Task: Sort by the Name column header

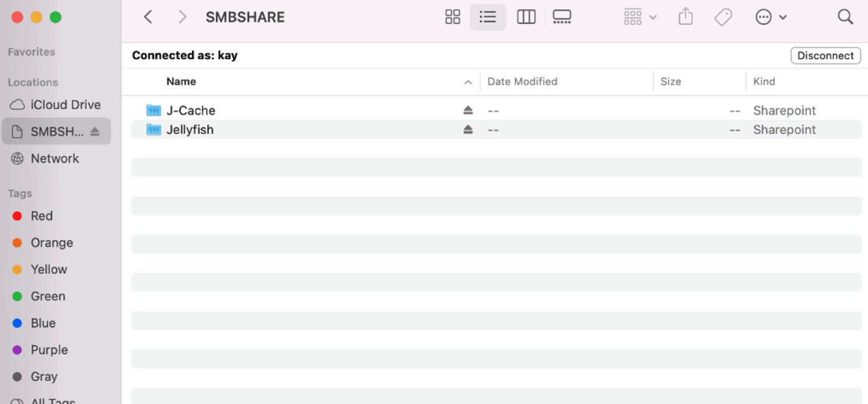Action: [x=181, y=81]
